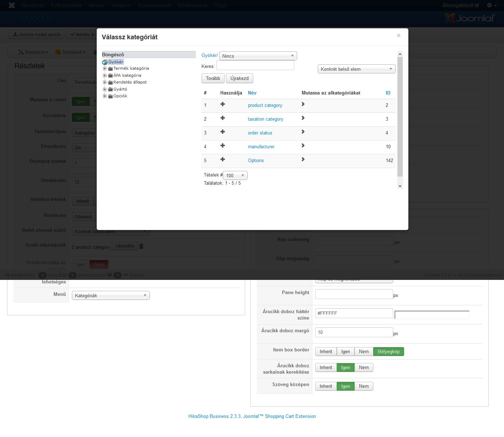This screenshot has height=437, width=504.
Task: Set Árucikk doboz sarkainak kerekítése to Nem
Action: click(364, 367)
